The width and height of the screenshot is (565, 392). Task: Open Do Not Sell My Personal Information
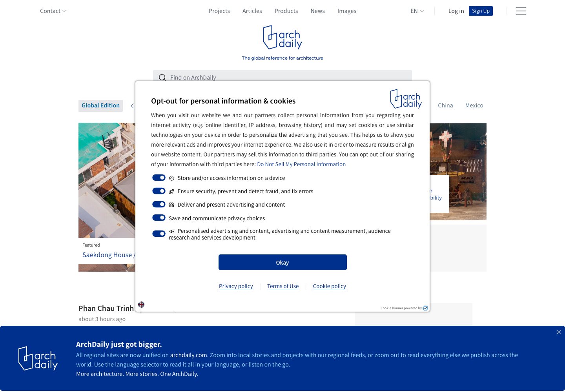pos(301,164)
